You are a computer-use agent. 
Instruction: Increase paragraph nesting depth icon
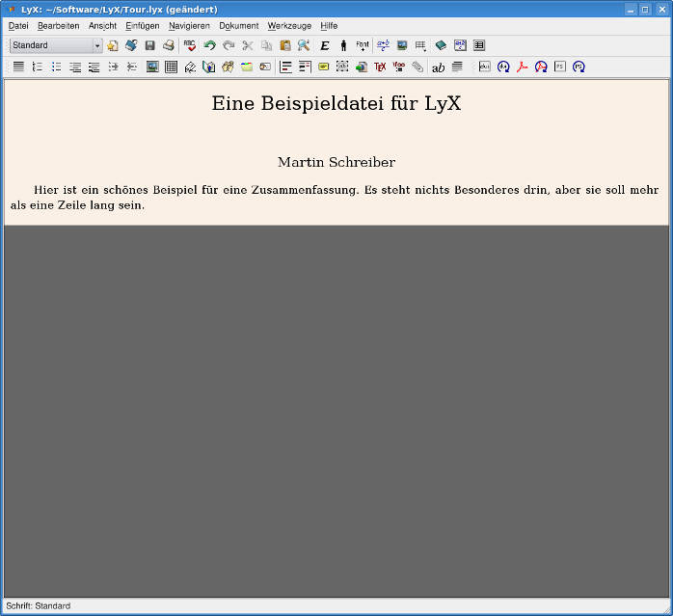tap(113, 67)
